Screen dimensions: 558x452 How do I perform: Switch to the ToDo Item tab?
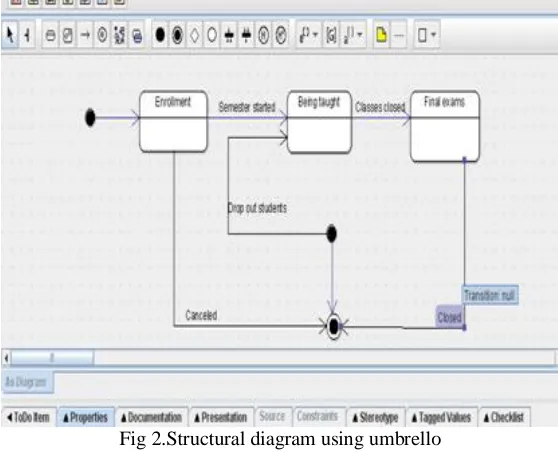pyautogui.click(x=29, y=417)
